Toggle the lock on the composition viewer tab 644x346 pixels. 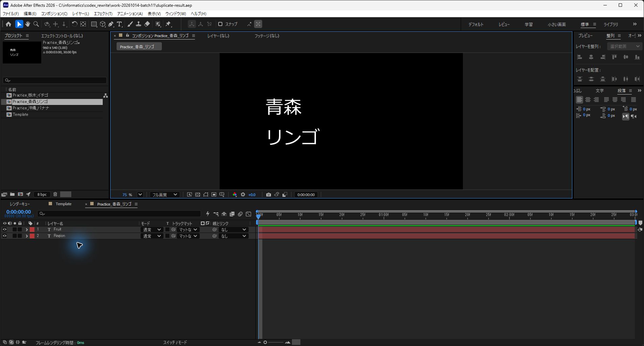[x=127, y=35]
